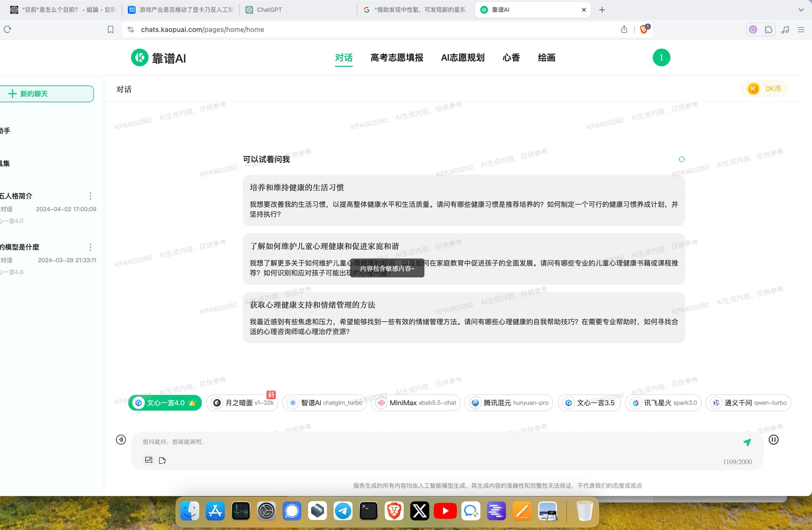
Task: Open the browser extensions puzzle icon
Action: pos(768,30)
